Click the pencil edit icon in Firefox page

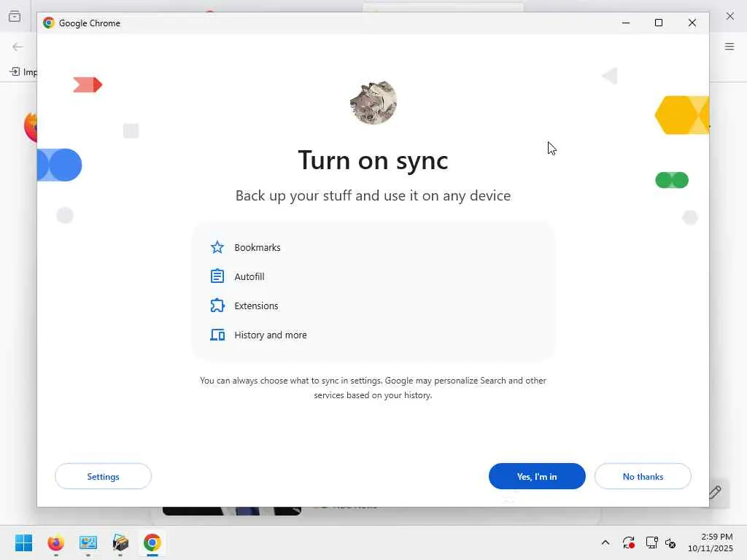(x=715, y=492)
